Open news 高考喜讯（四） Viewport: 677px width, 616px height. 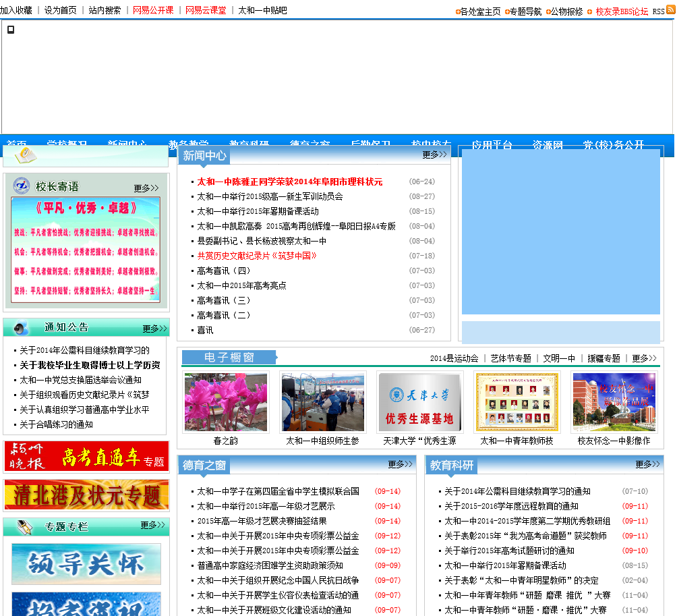tap(224, 271)
